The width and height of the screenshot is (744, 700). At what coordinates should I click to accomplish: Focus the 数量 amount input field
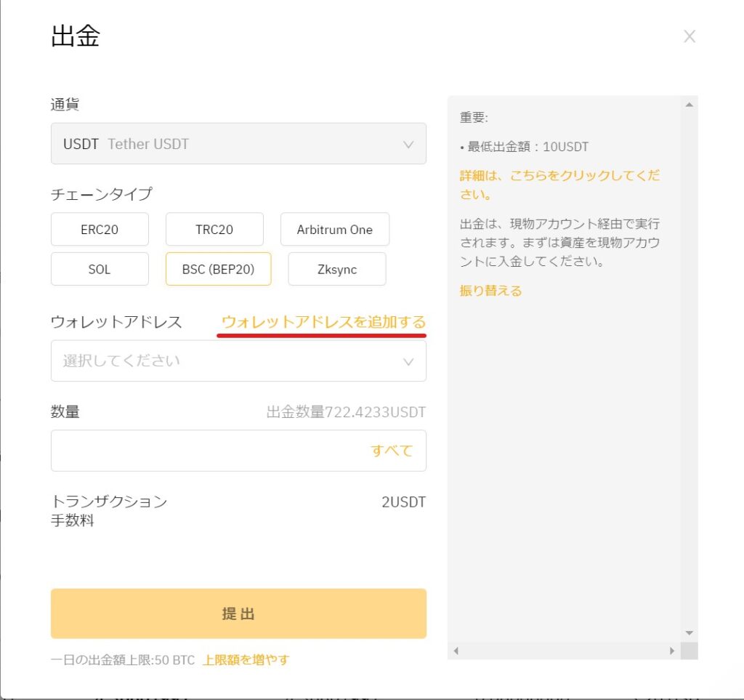[238, 451]
